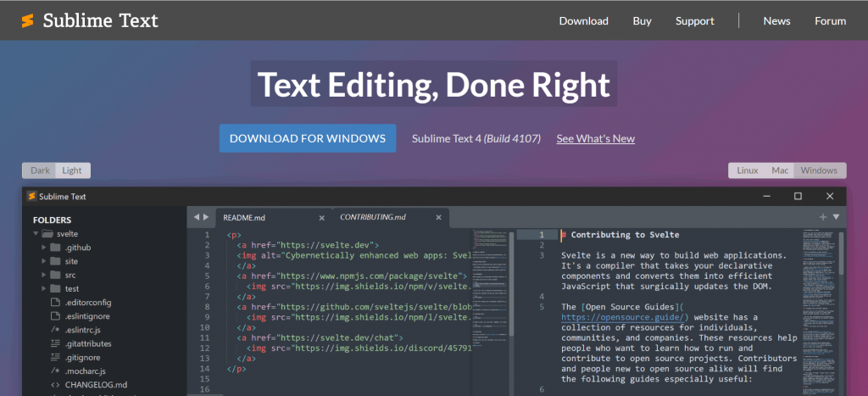
Task: Go to next tab with right arrow
Action: [x=206, y=217]
